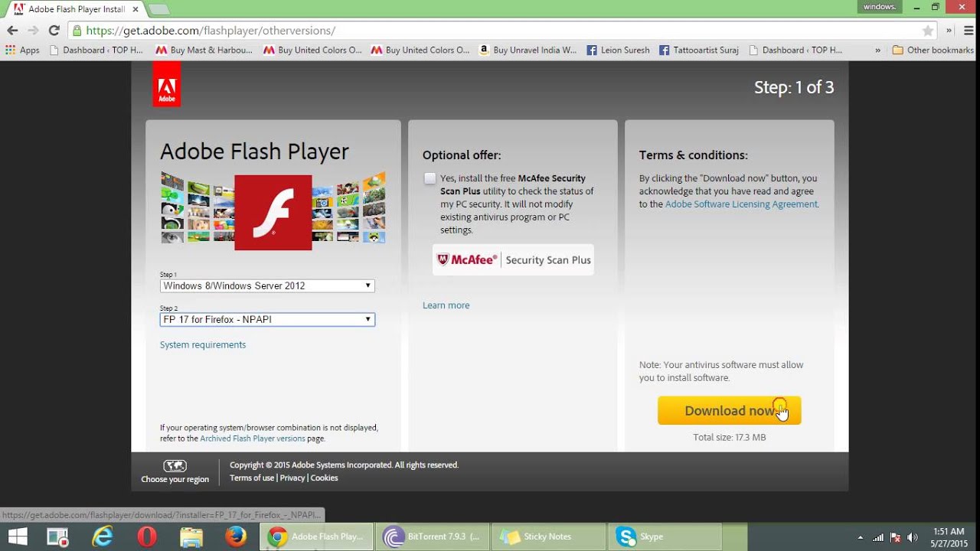Select the Adobe Flash Player Install tab
Viewport: 980px width, 551px height.
pyautogui.click(x=74, y=9)
